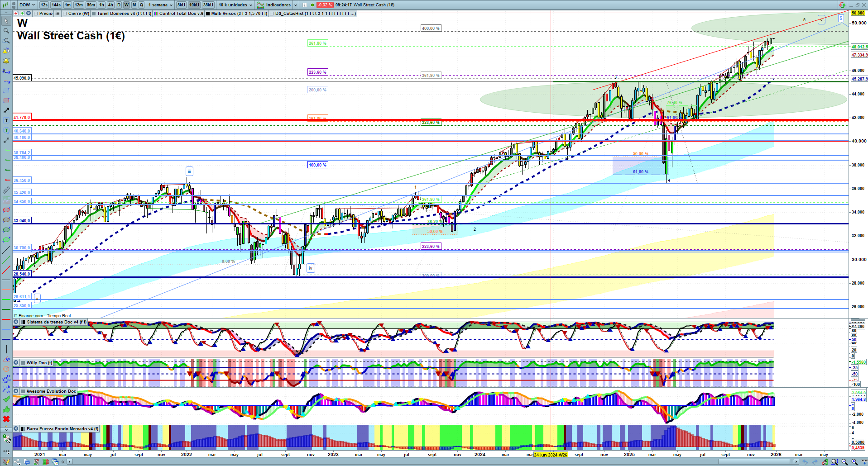
Task: Switch to the 4h timeframe
Action: click(x=110, y=5)
